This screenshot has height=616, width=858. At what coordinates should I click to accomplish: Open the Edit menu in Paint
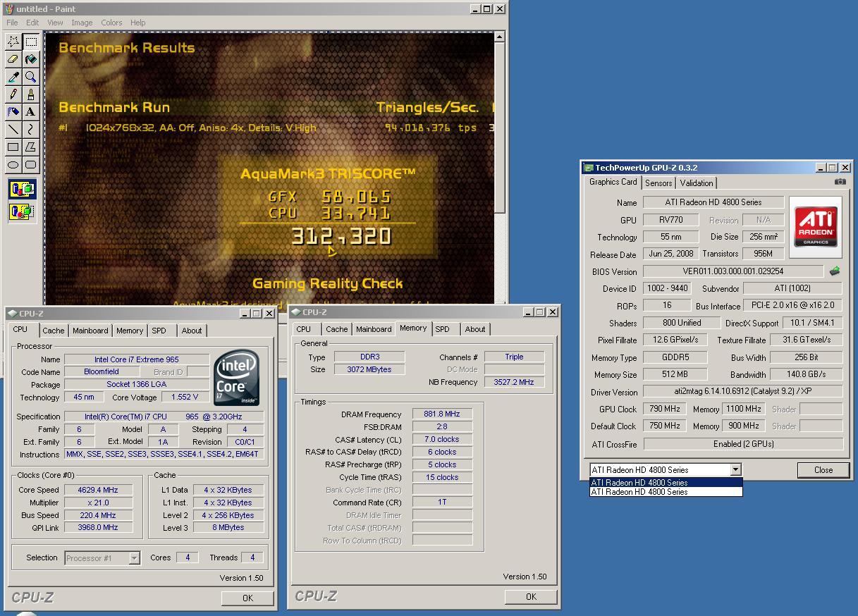(x=33, y=23)
